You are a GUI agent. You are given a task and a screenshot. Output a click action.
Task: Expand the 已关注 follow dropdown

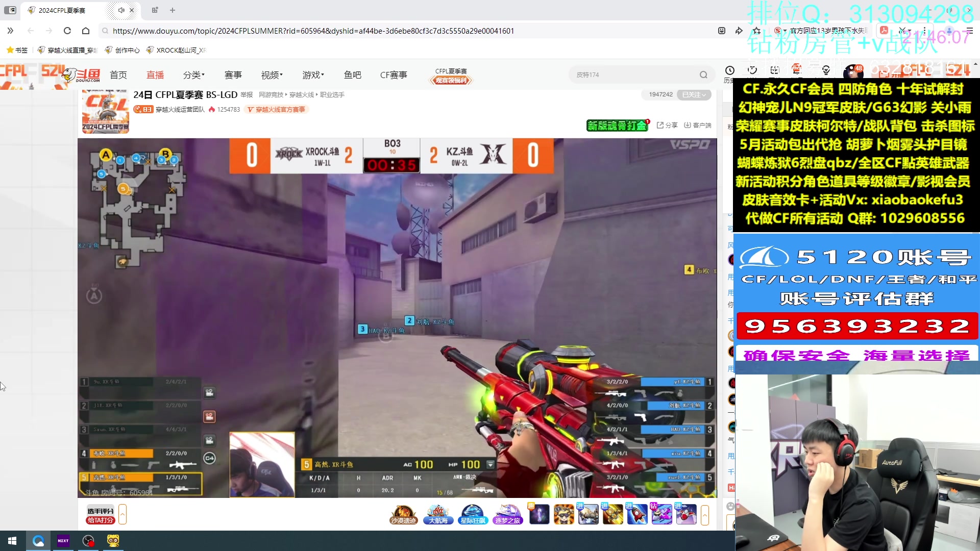[x=694, y=95]
